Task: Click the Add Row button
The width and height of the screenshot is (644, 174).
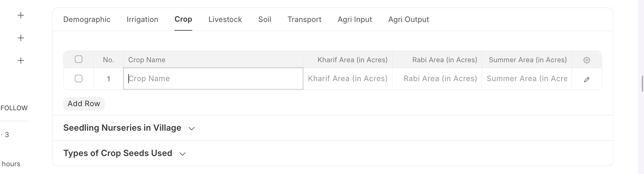Action: tap(84, 104)
